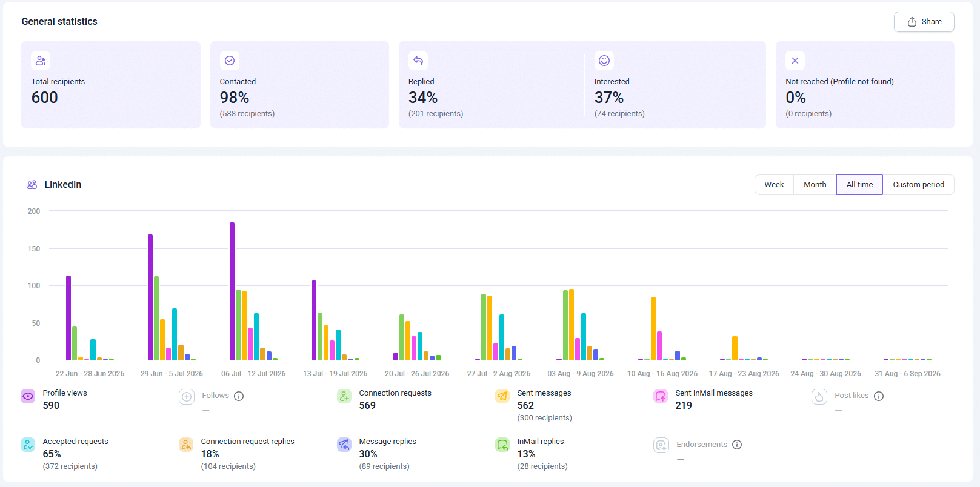
Task: Switch chart range to Week
Action: (x=774, y=185)
